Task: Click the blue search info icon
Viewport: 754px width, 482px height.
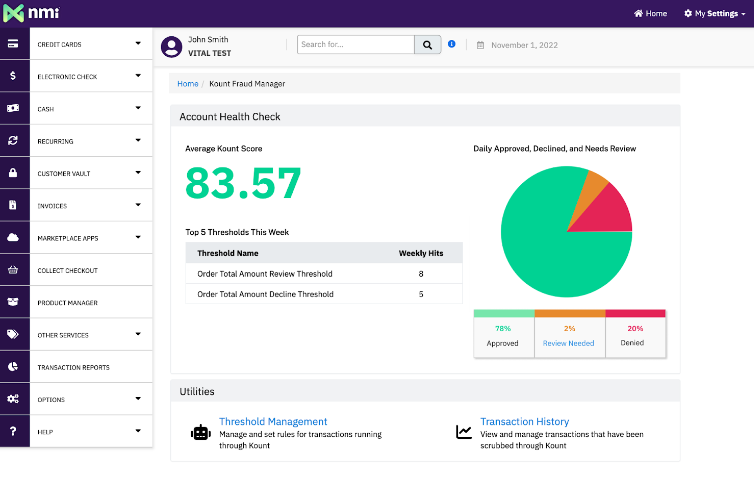Action: tap(452, 44)
